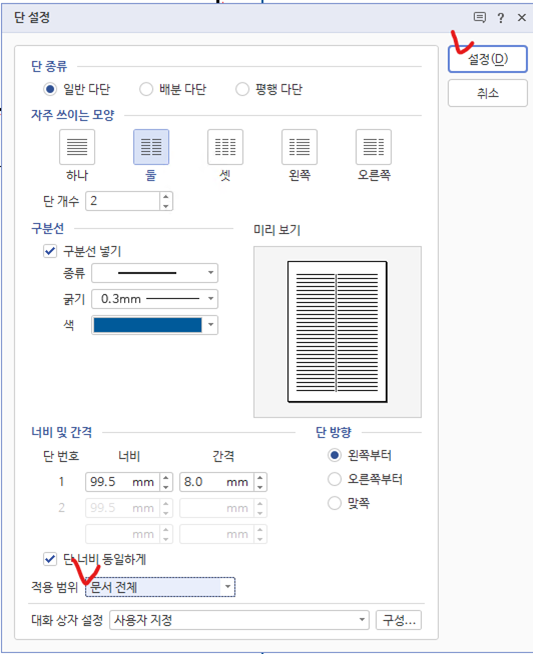Click the 설정(D) button
Screen dimensions: 533x654
tap(488, 59)
